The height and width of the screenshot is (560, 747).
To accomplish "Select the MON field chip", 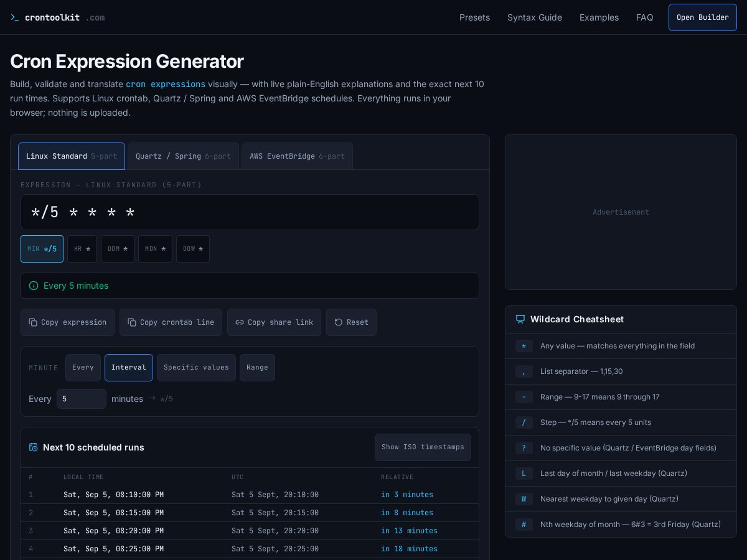I will click(155, 249).
